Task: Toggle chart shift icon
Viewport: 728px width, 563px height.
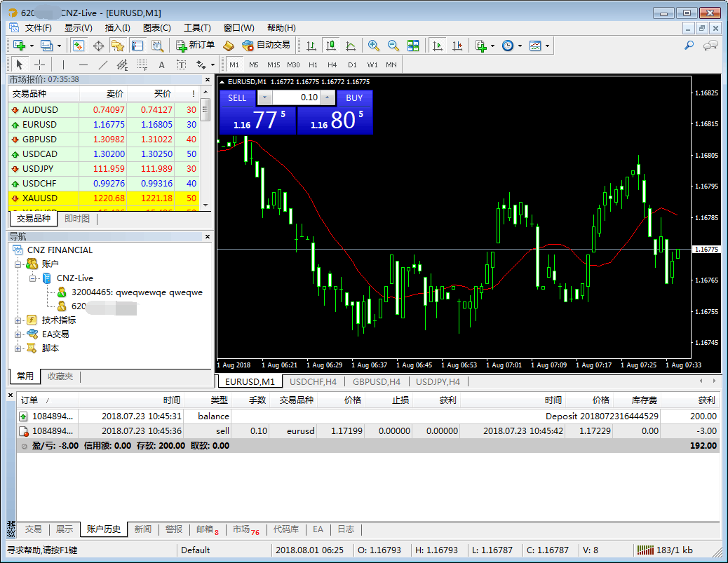Action: coord(457,46)
